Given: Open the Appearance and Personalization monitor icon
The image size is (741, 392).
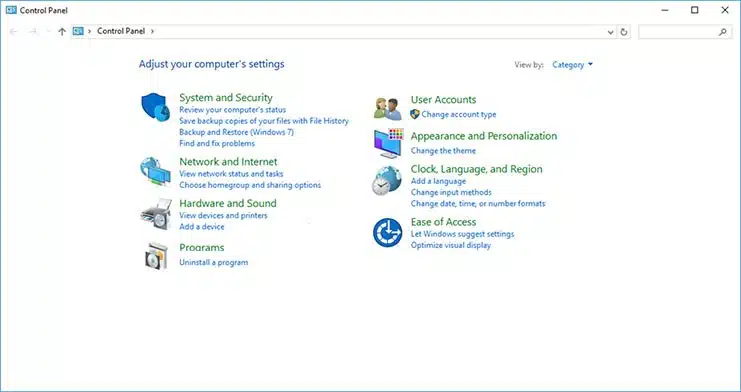Looking at the screenshot, I should click(x=388, y=143).
